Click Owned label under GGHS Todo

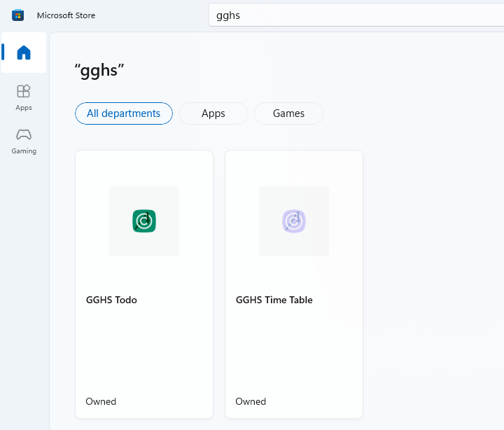click(x=101, y=401)
